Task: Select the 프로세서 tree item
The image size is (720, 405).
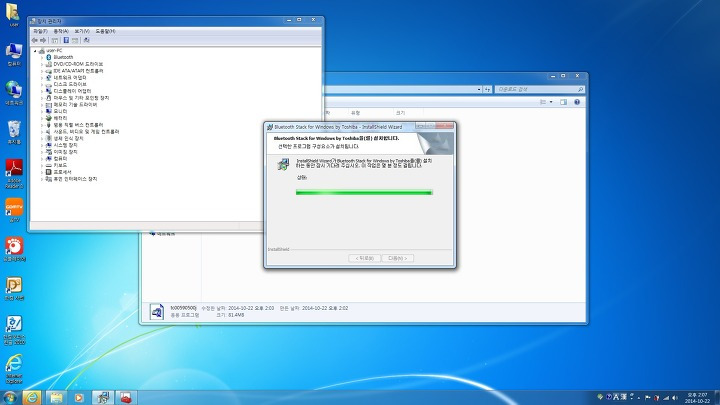Action: click(62, 172)
